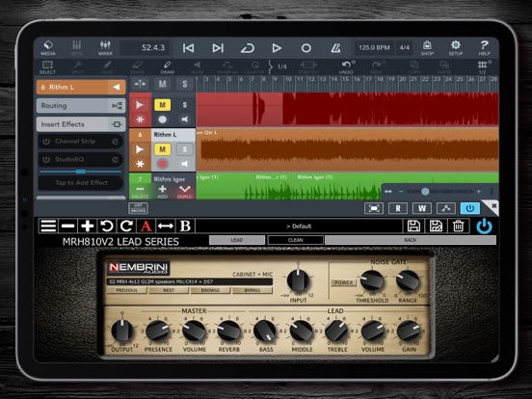532x399 pixels.
Task: Open the MEDIA browser
Action: tap(48, 48)
